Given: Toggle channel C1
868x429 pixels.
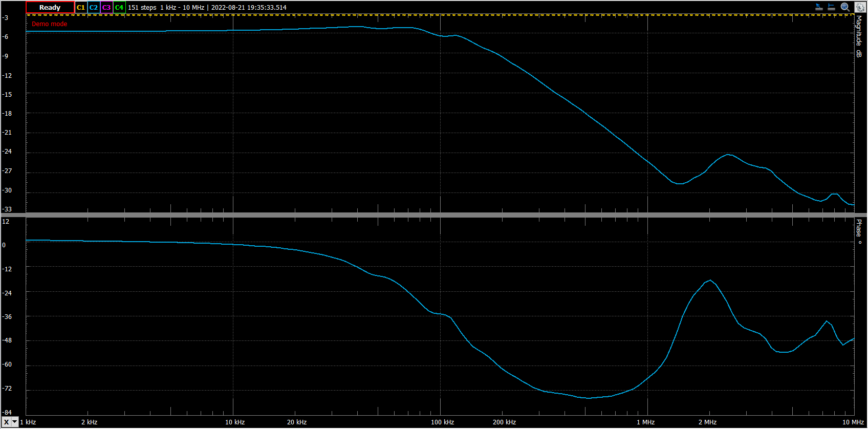Looking at the screenshot, I should tap(81, 8).
